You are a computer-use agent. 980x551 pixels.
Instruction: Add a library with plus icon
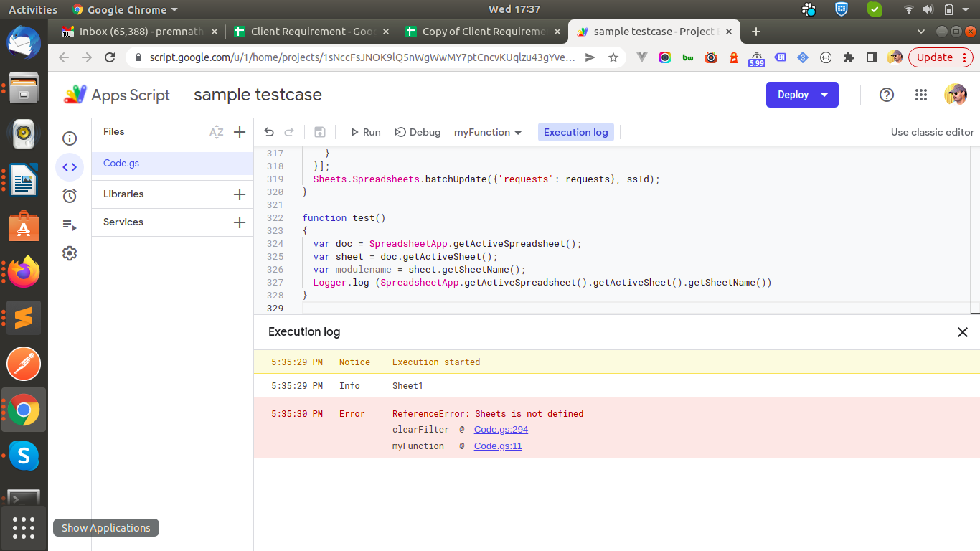[x=240, y=194]
